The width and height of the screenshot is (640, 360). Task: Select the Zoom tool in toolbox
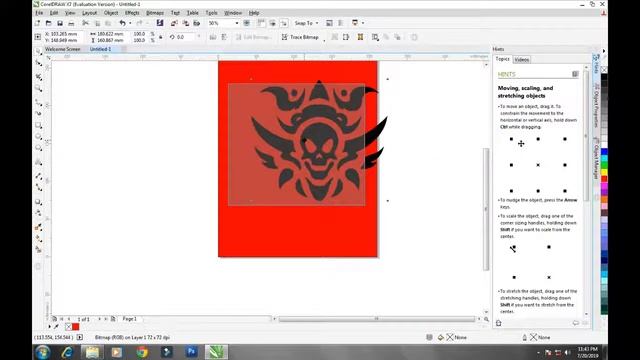38,88
